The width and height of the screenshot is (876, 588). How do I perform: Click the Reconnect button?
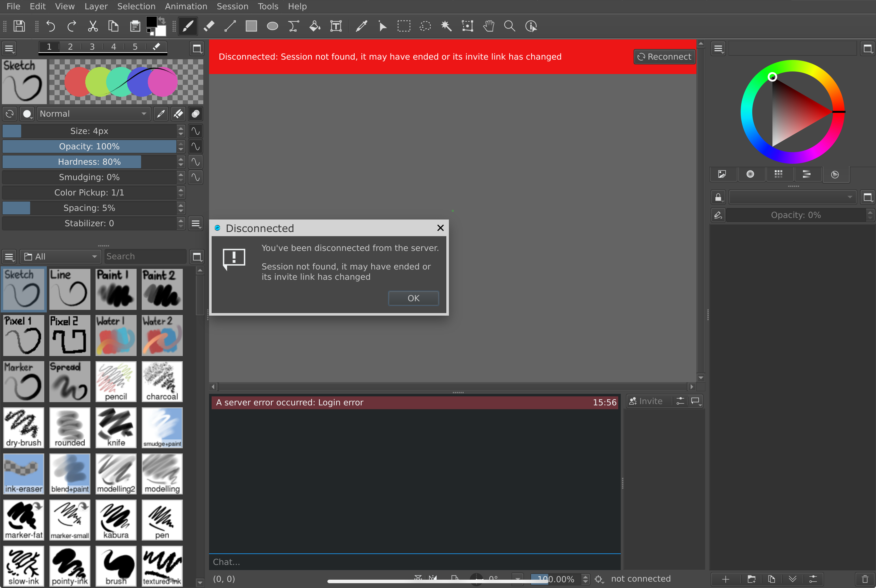tap(664, 57)
